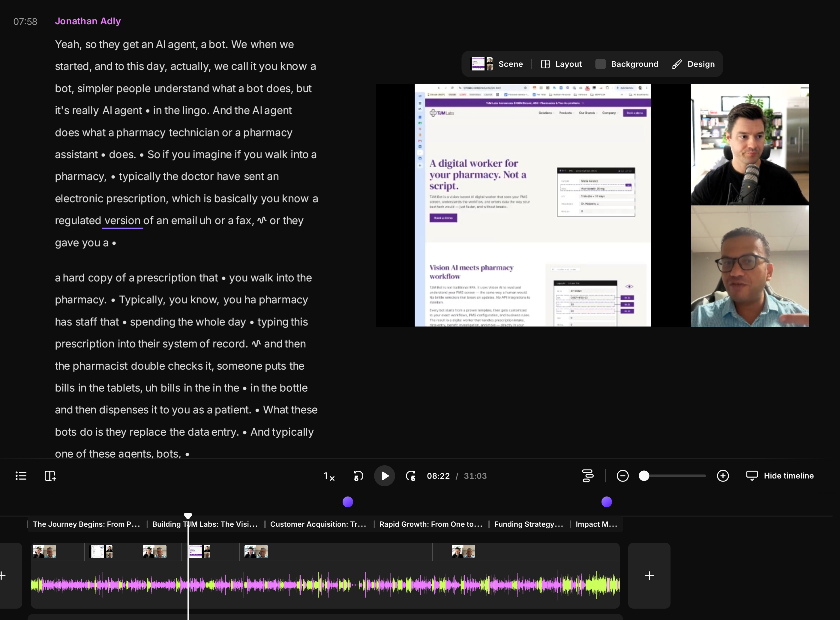Click transcript word "electronic prescription"

coord(111,198)
